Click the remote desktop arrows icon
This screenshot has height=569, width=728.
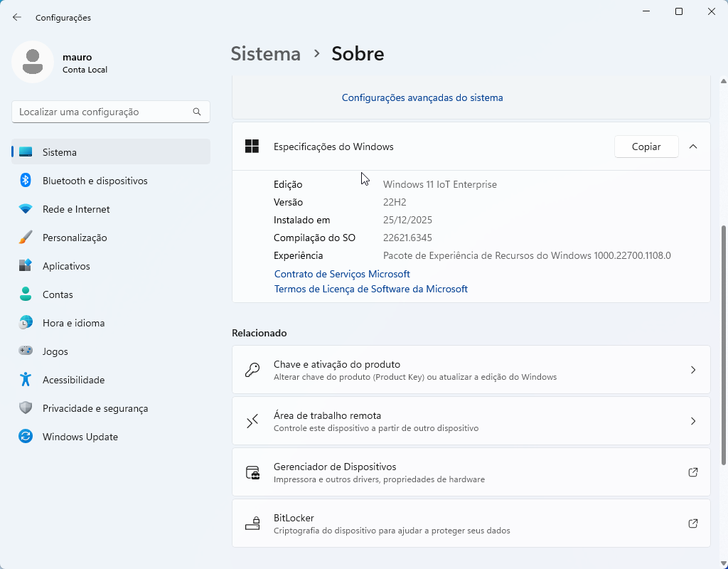point(252,421)
